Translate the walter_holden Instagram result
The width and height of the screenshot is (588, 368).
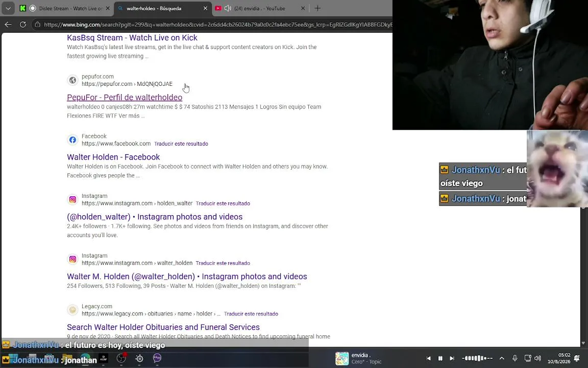[223, 263]
